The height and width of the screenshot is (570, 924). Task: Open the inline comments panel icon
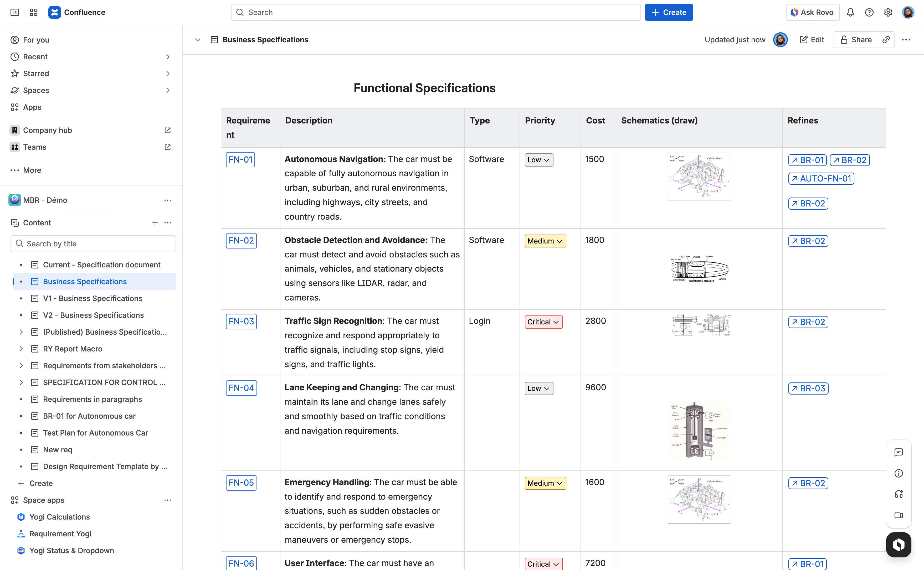tap(898, 452)
